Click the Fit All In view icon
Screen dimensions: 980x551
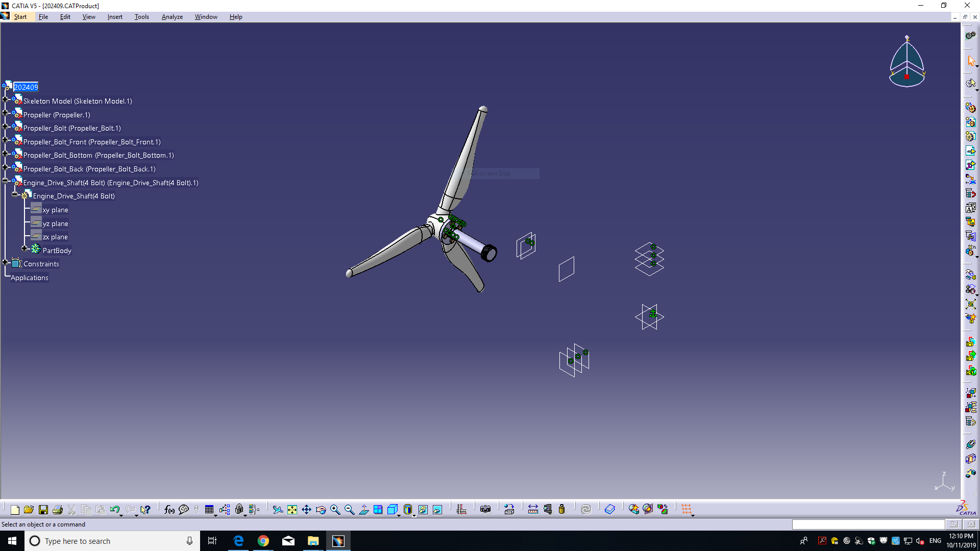292,509
